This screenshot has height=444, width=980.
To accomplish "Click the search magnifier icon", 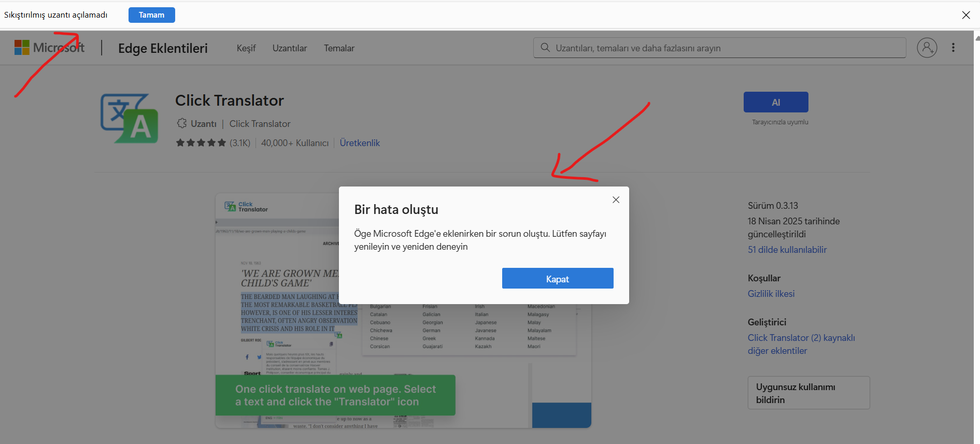I will pos(545,48).
